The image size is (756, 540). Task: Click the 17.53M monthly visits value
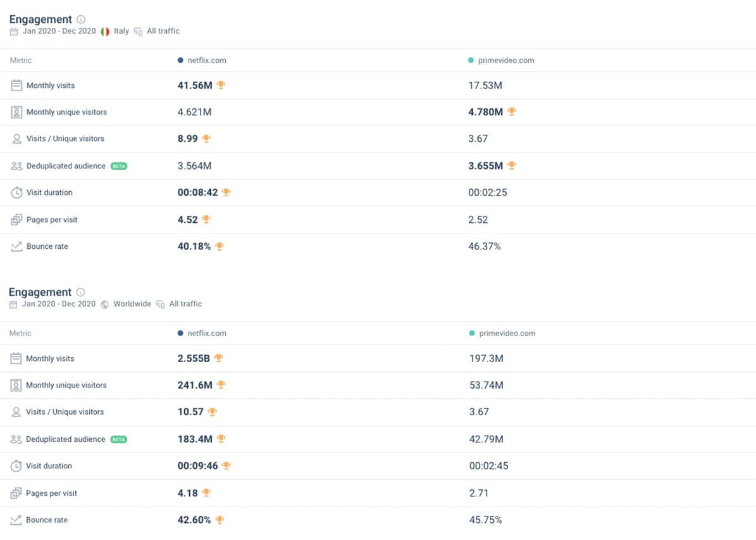(485, 85)
